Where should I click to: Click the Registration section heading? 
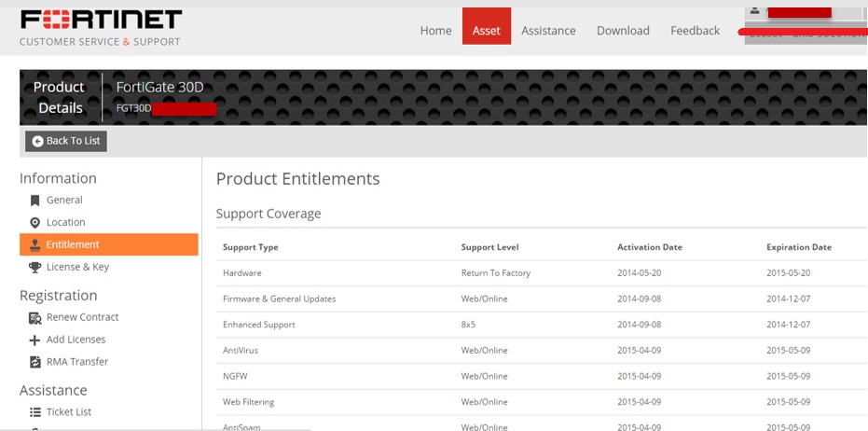tap(58, 296)
